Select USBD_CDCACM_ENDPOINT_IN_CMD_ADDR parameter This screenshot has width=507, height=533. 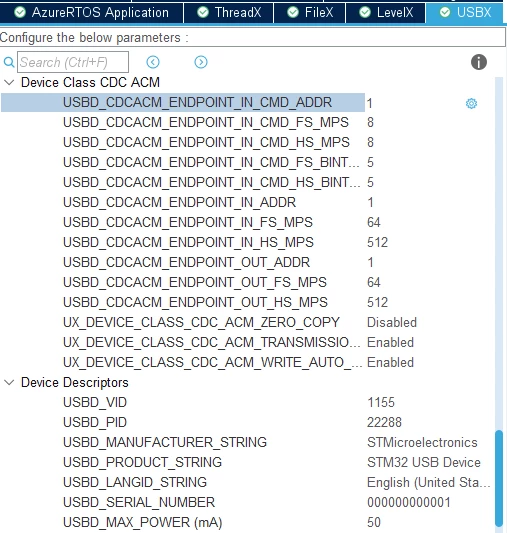coord(197,102)
